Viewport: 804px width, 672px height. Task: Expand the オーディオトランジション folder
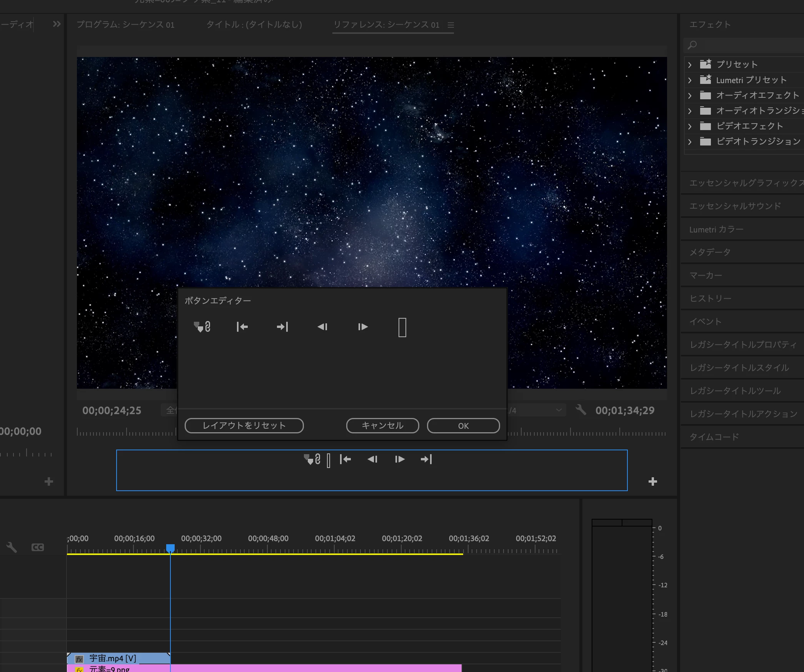tap(690, 111)
